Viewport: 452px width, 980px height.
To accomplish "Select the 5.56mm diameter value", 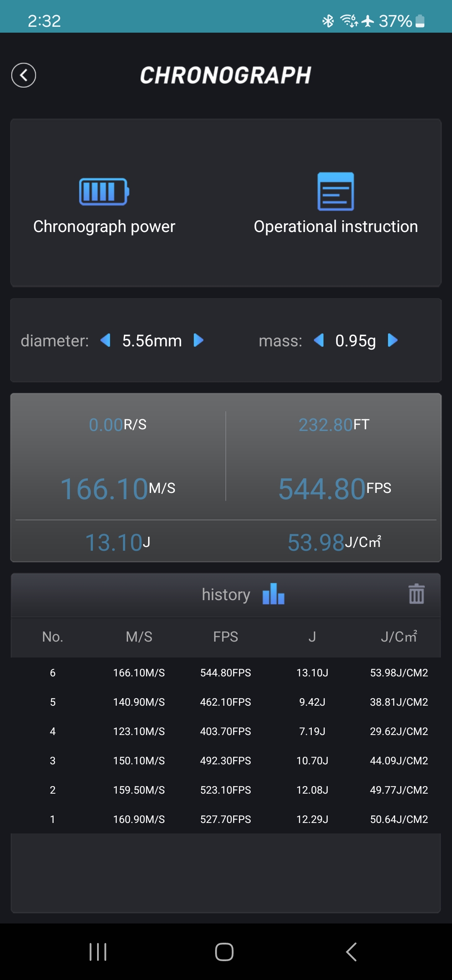I will (152, 341).
